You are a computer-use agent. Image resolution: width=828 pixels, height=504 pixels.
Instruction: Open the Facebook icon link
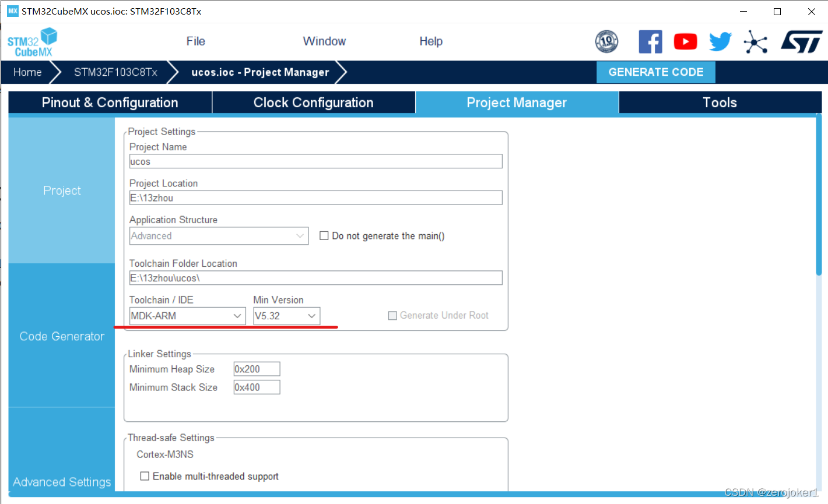click(651, 41)
